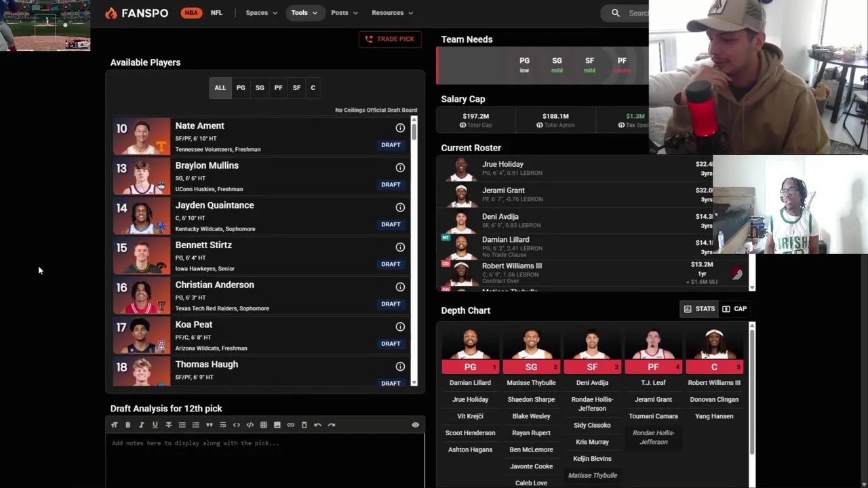
Task: Select the PG depth chart column header
Action: 470,367
